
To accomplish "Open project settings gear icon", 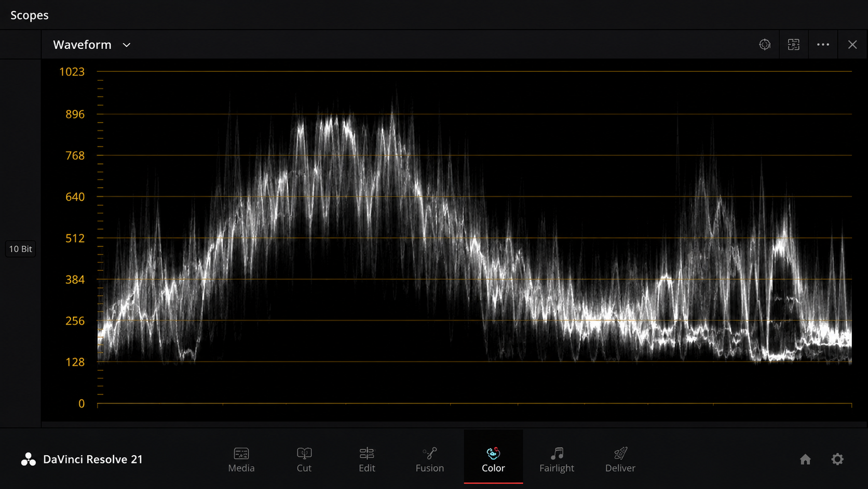I will click(837, 459).
